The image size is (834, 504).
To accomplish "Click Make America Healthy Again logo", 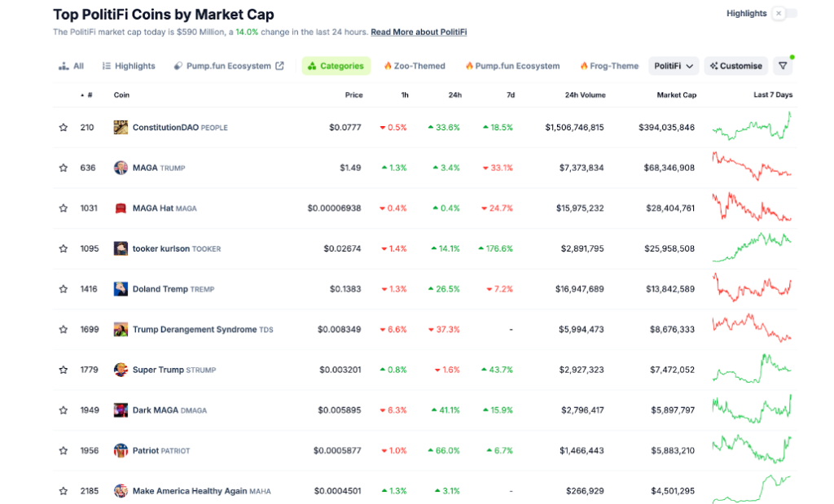I will tap(121, 491).
